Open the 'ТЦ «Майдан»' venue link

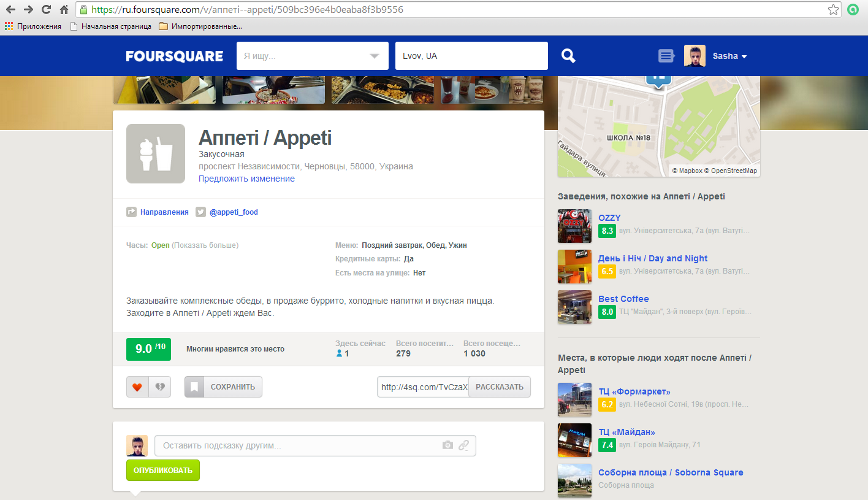click(626, 432)
